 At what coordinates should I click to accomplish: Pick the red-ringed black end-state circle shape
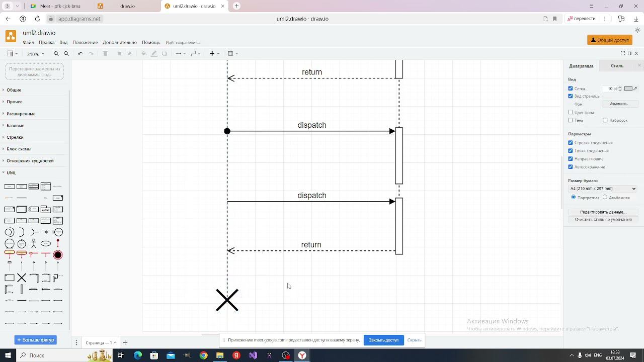(58, 255)
